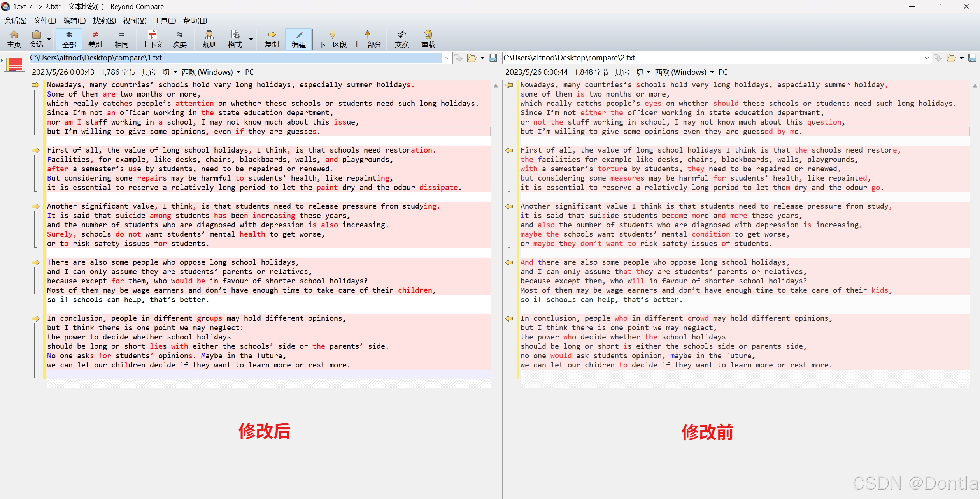Toggle 编辑 edit mode button
Image resolution: width=980 pixels, height=499 pixels.
coord(298,39)
